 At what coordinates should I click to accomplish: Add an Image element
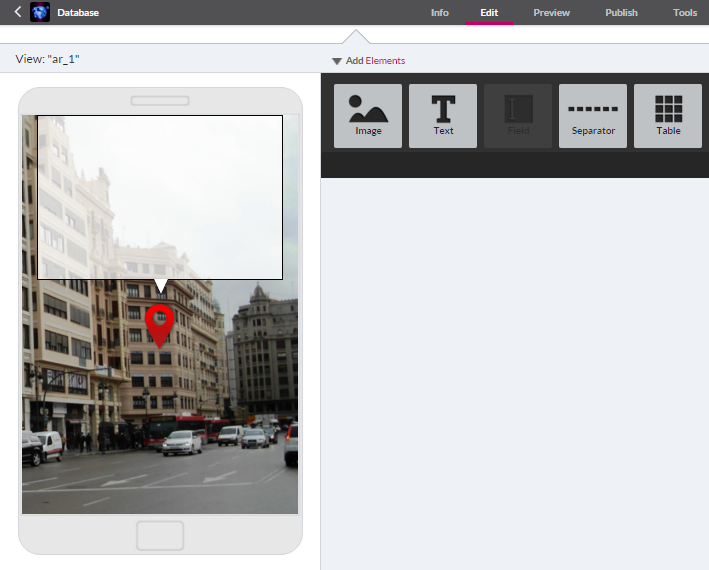point(368,116)
